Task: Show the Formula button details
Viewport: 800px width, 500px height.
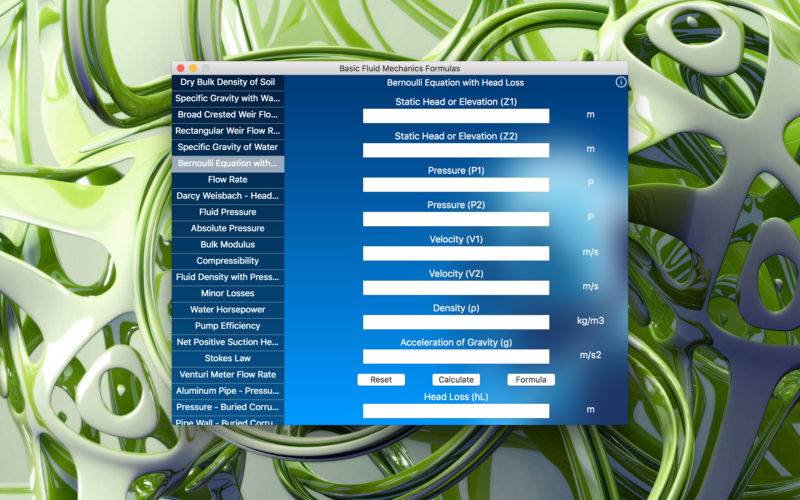Action: [x=531, y=380]
